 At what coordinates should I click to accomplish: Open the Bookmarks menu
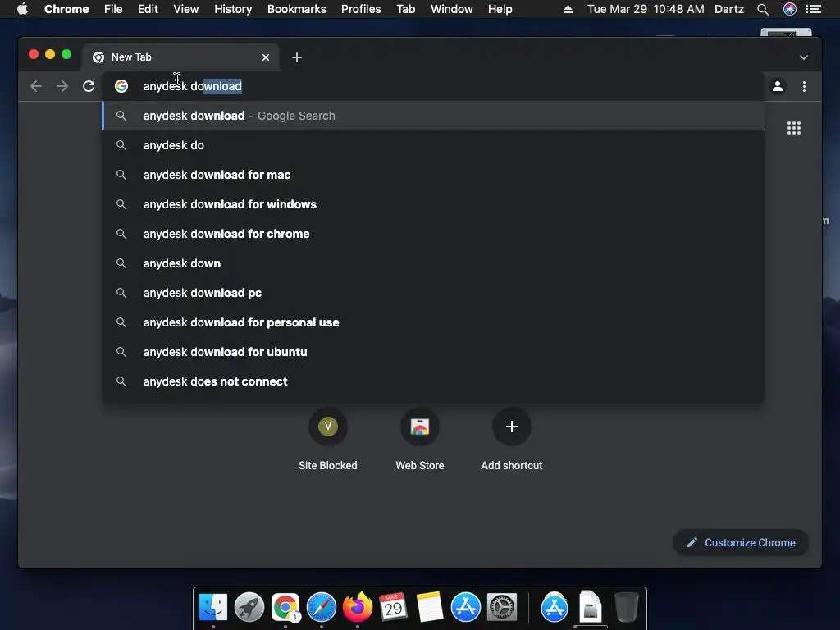tap(297, 9)
